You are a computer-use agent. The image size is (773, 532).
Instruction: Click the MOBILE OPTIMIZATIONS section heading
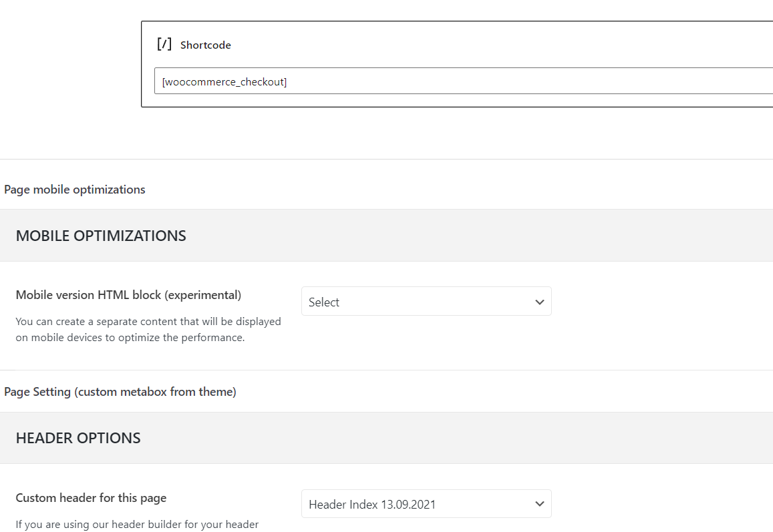click(x=101, y=236)
